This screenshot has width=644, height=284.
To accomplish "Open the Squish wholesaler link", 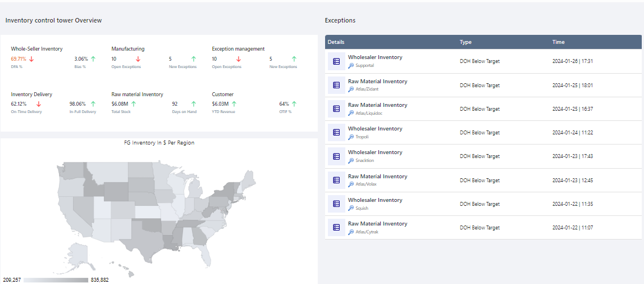I will [362, 208].
